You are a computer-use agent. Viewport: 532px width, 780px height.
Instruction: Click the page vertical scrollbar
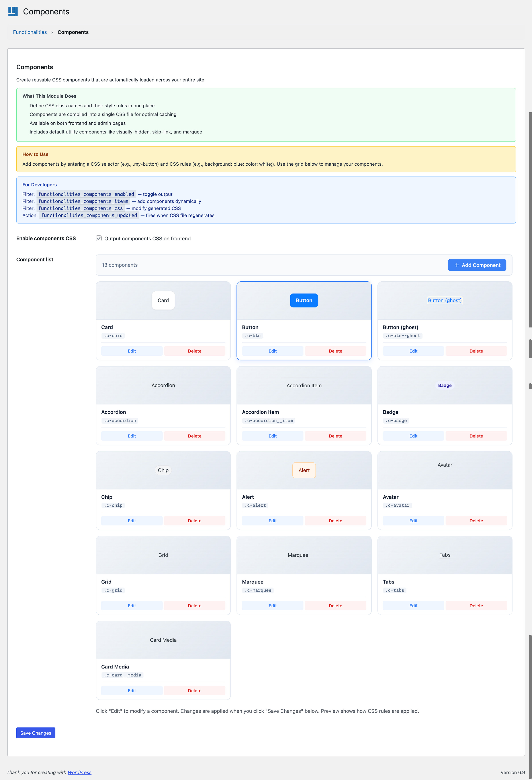[x=530, y=218]
